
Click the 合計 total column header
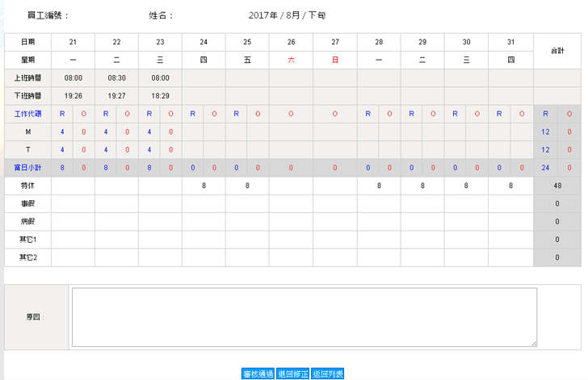click(557, 51)
